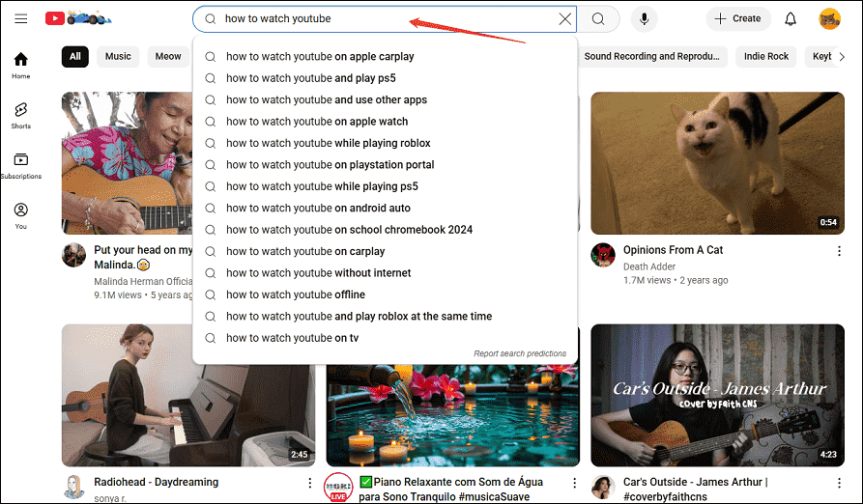Click inside the search text field
The height and width of the screenshot is (504, 863).
coord(386,18)
